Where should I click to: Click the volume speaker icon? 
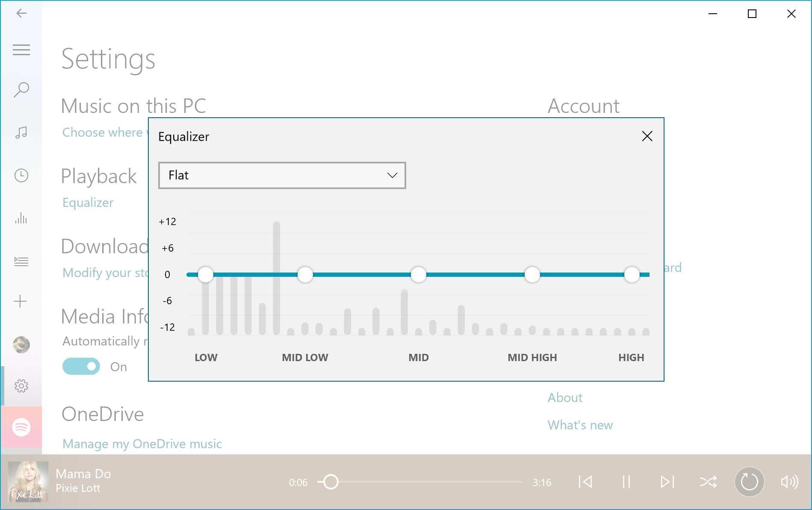tap(789, 482)
